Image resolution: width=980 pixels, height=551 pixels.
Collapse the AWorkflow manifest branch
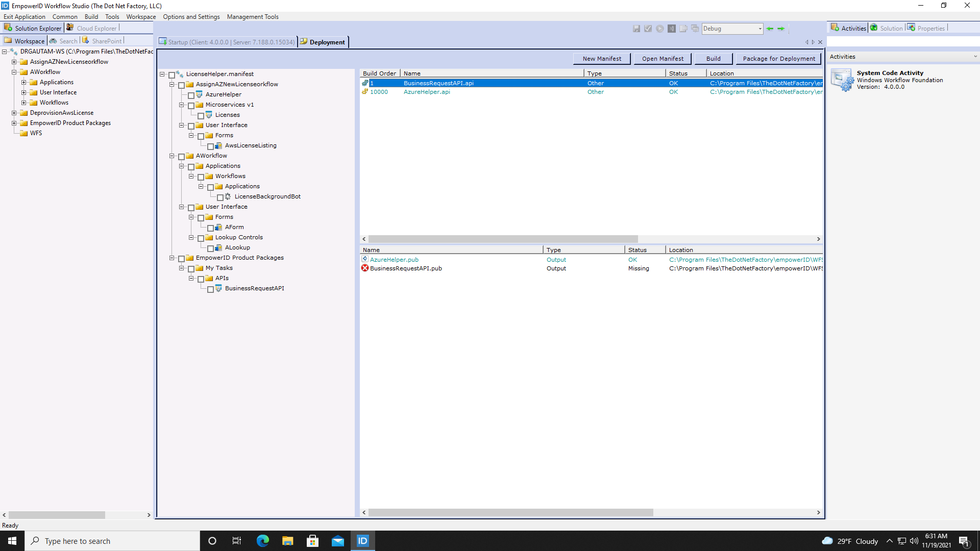[x=171, y=156]
